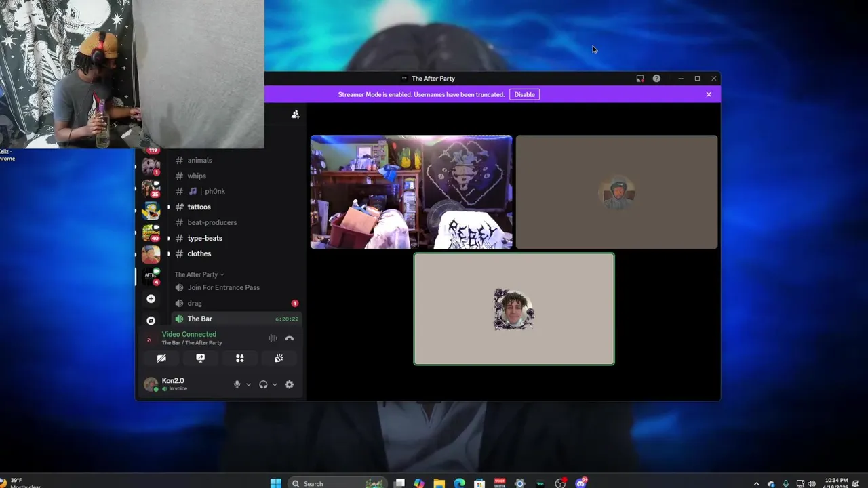
Task: Dismiss the Streamer Mode banner
Action: pos(709,94)
